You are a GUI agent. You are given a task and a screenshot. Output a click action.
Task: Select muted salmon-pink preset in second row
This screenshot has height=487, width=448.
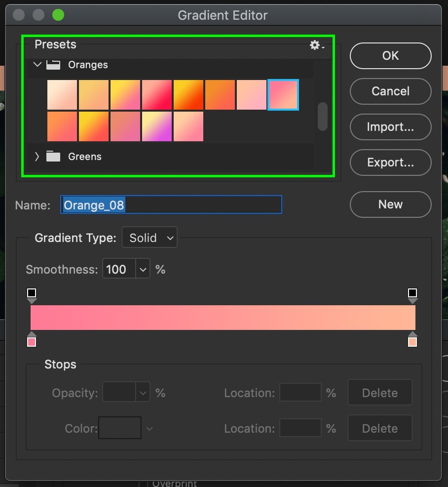[125, 126]
